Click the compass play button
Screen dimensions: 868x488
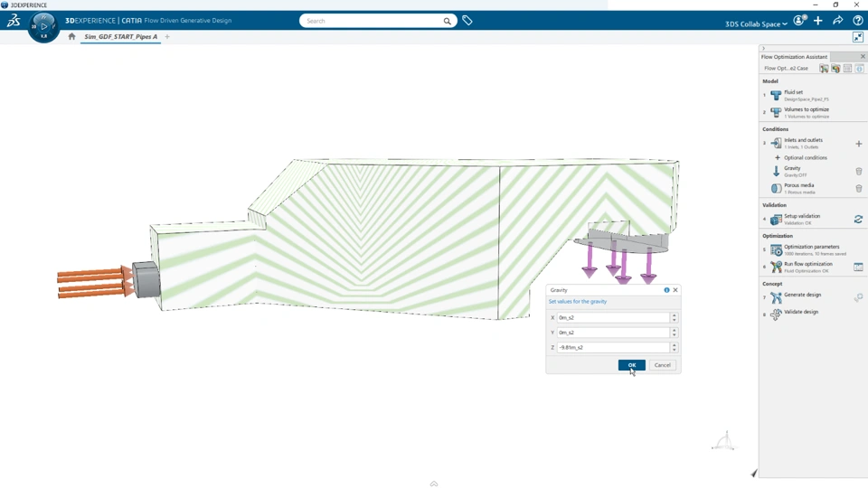tap(43, 26)
